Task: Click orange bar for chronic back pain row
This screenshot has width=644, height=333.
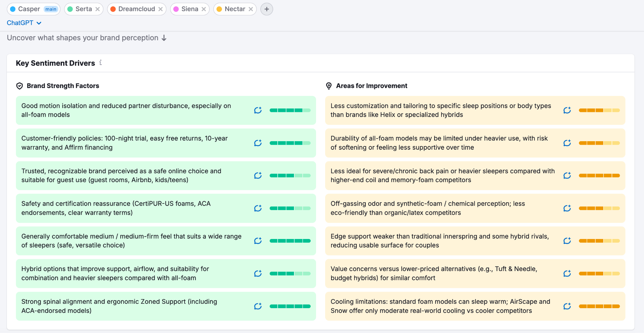Action: tap(599, 175)
